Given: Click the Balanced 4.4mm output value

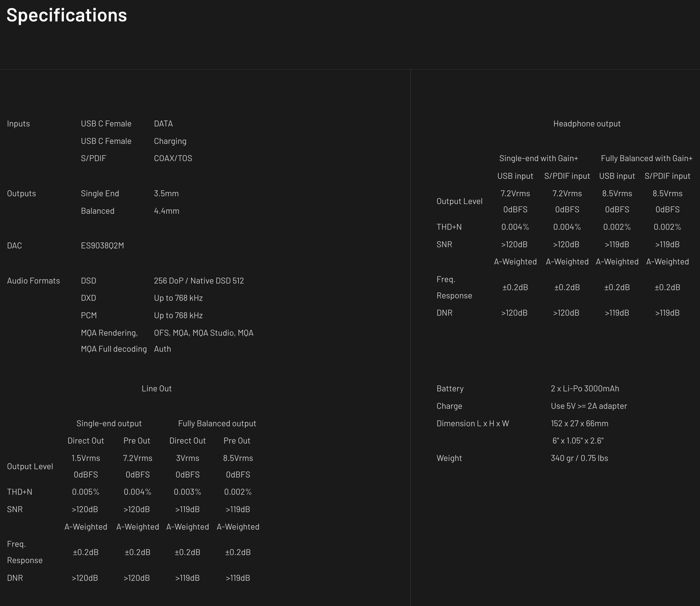Looking at the screenshot, I should pos(166,211).
